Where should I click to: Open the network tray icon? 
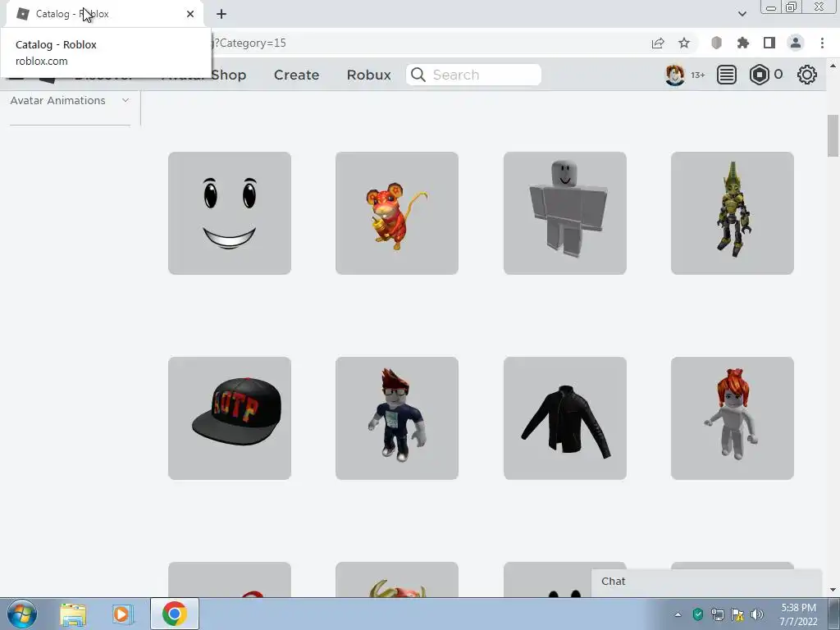coord(717,614)
